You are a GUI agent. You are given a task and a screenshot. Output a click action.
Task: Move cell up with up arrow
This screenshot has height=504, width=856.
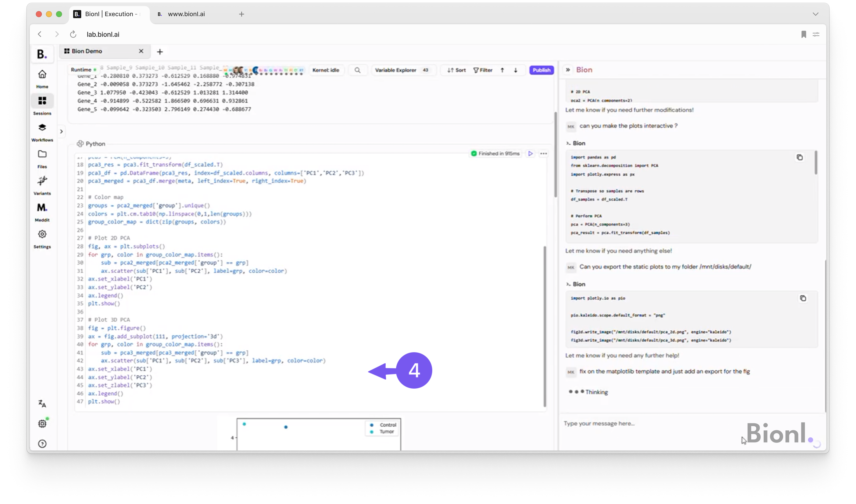(x=502, y=70)
